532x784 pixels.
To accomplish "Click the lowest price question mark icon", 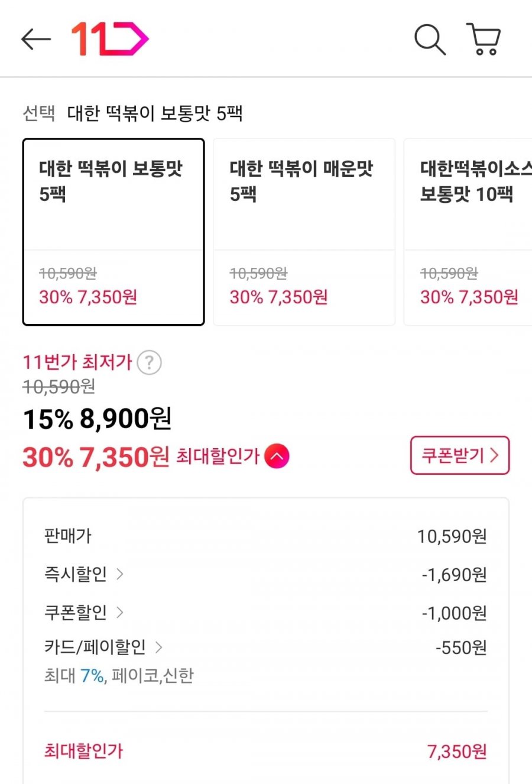I will point(149,362).
